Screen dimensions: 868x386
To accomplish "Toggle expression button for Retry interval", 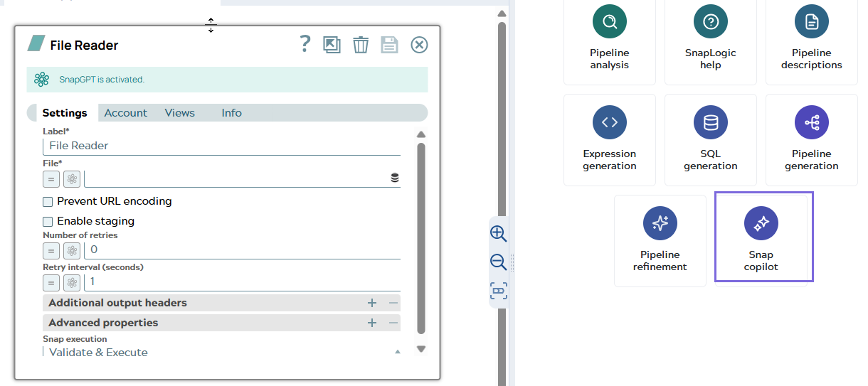I will coord(51,282).
